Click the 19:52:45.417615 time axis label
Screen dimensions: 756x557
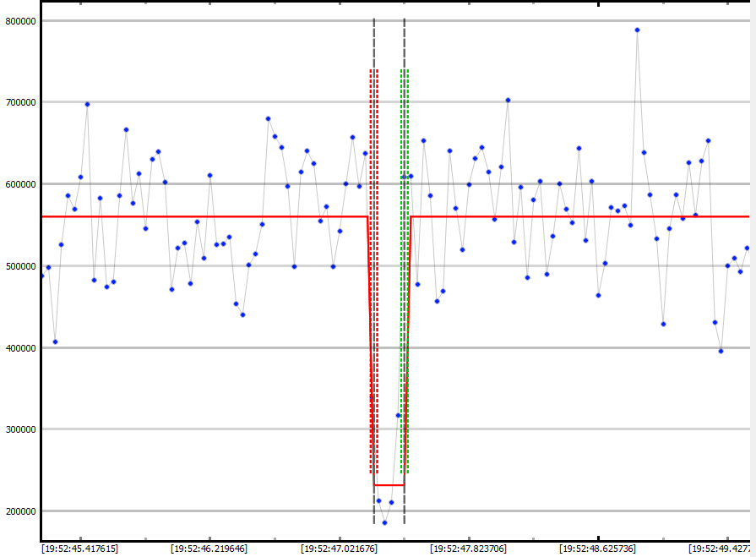(79, 549)
